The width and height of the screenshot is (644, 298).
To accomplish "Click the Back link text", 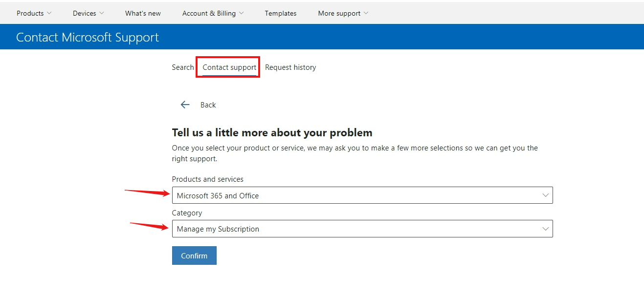I will click(x=208, y=105).
